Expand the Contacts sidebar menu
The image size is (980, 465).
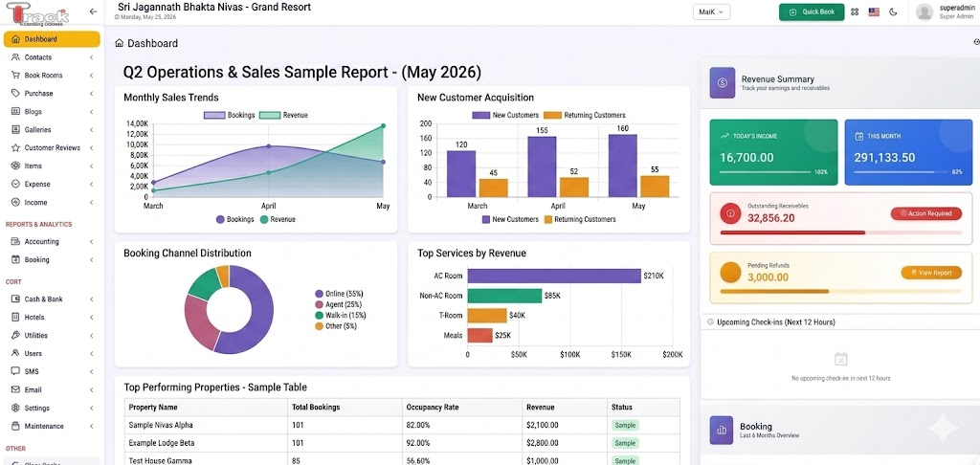(52, 56)
